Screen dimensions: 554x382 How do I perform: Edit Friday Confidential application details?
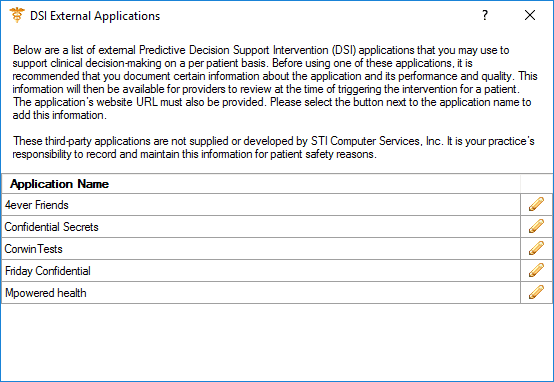pos(536,271)
